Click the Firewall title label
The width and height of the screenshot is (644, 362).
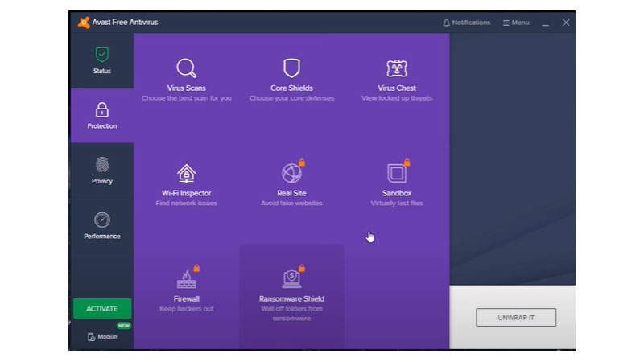pos(187,298)
